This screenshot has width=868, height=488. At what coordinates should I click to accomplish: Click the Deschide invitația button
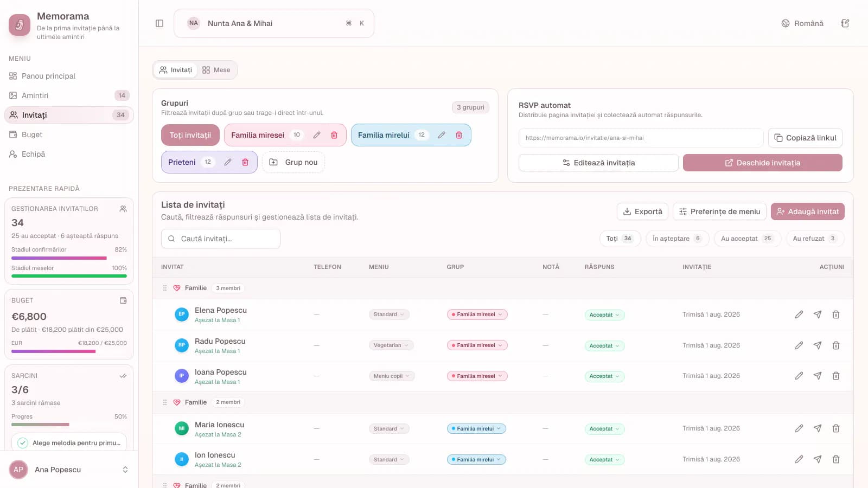[763, 163]
